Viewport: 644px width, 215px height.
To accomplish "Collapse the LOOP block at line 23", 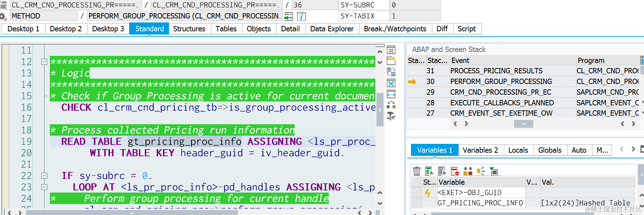I will coord(44,187).
